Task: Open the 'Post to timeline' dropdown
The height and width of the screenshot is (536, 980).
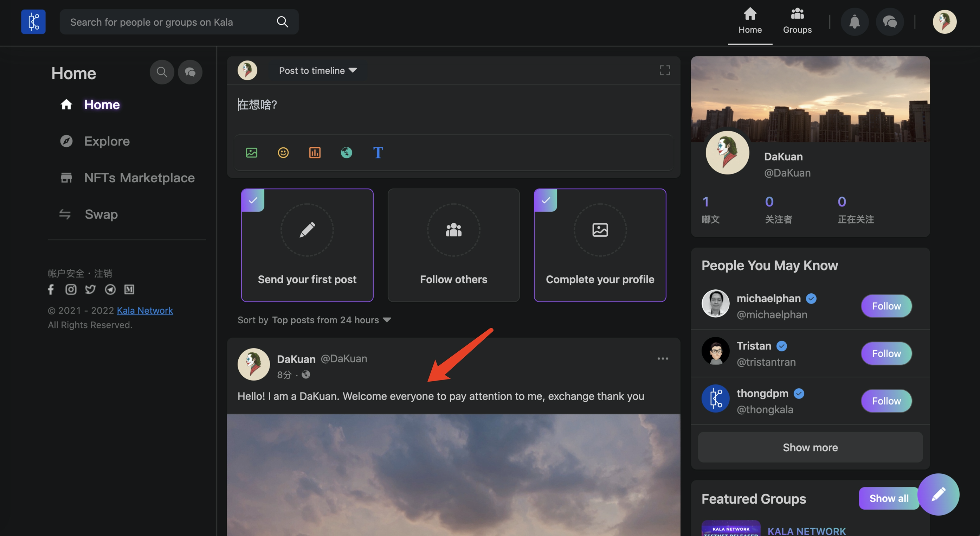Action: (318, 70)
